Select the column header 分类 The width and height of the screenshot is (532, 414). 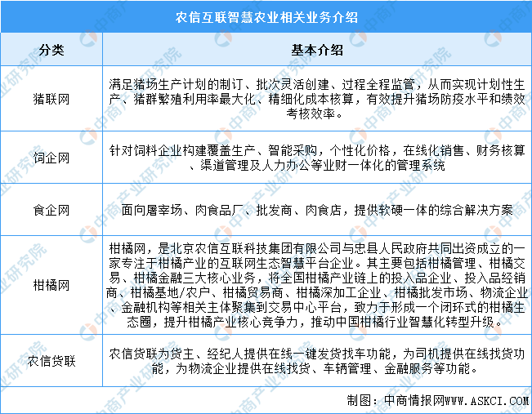click(x=51, y=50)
